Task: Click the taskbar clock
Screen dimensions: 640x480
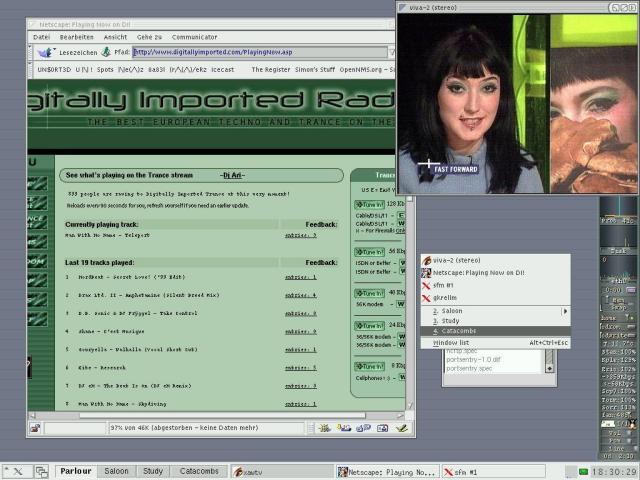Action: pyautogui.click(x=614, y=472)
